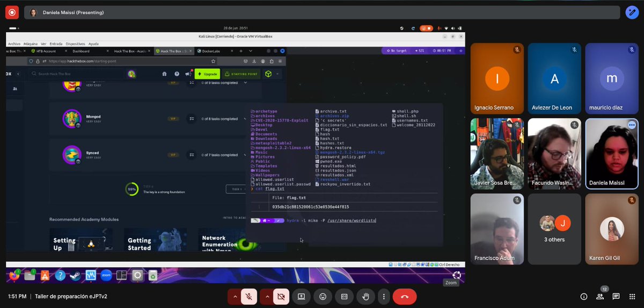
Task: Unmute the microphone in the Meet bar
Action: point(248,296)
